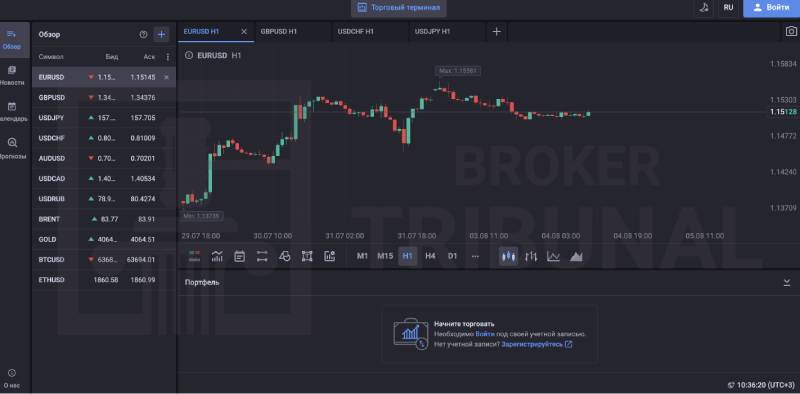800x394 pixels.
Task: Click the Бид column header
Action: coord(112,57)
